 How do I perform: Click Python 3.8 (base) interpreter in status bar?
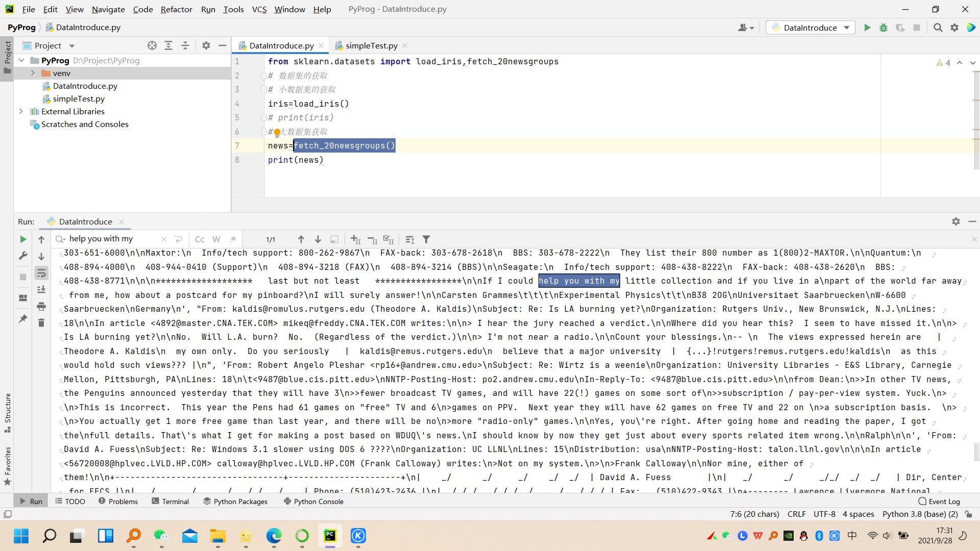[919, 514]
